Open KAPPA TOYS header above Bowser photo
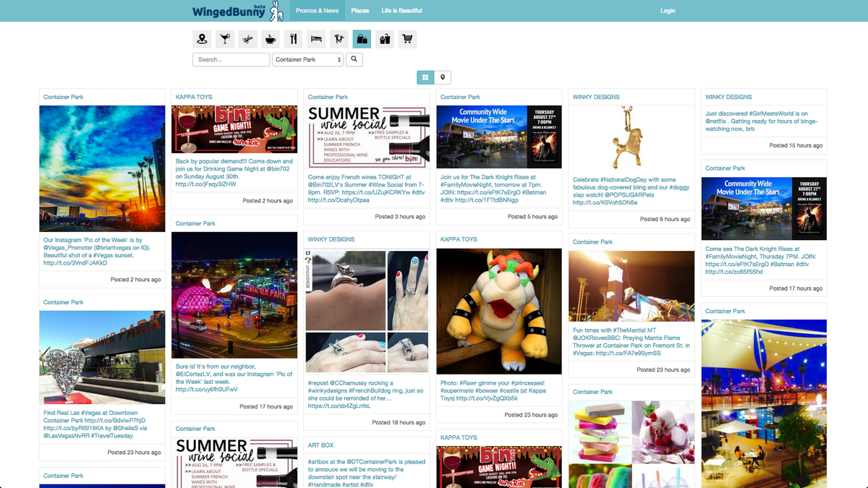Image resolution: width=868 pixels, height=488 pixels. [x=459, y=239]
